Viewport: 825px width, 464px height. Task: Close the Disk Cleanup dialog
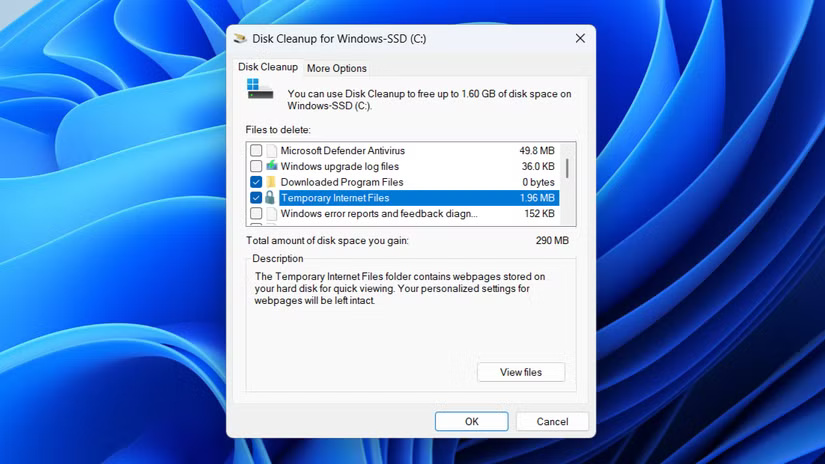[580, 38]
